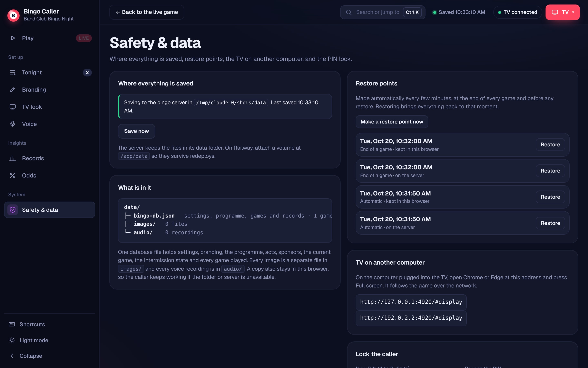Open the TV look settings
Image resolution: width=588 pixels, height=368 pixels.
click(x=50, y=107)
